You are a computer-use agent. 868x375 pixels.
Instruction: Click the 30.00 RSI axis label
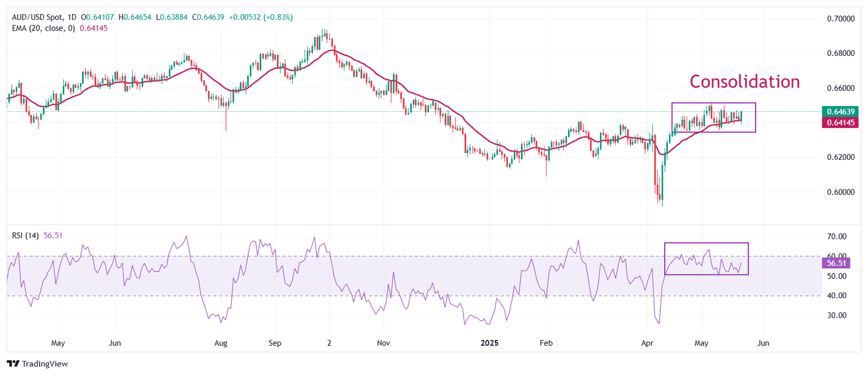[836, 315]
